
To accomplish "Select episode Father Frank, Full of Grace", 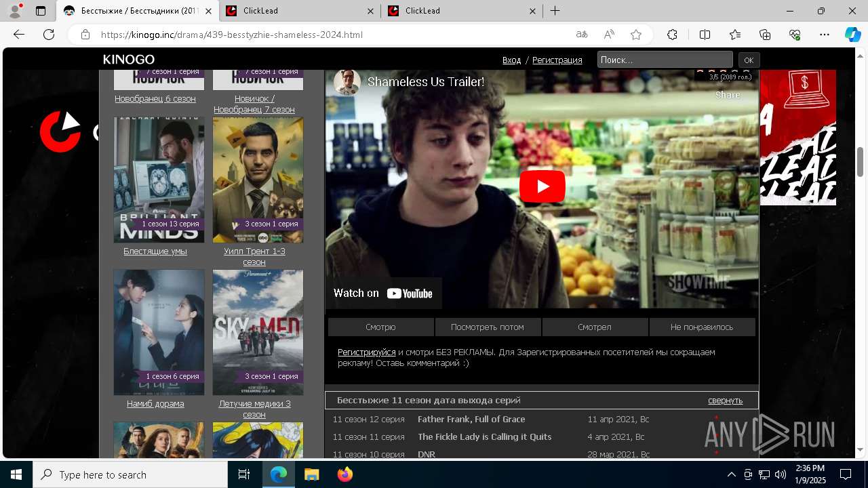I will point(471,419).
